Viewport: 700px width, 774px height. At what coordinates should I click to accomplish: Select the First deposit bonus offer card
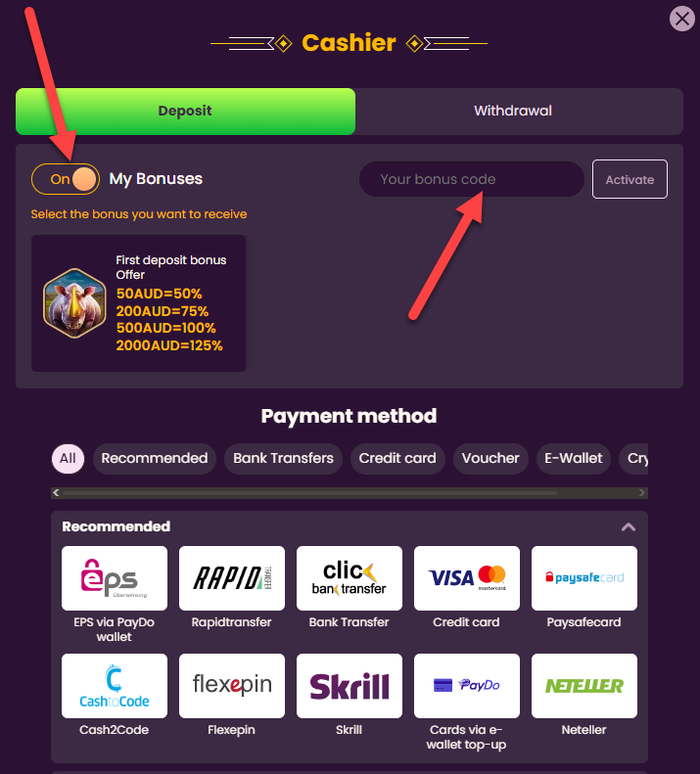pos(138,303)
